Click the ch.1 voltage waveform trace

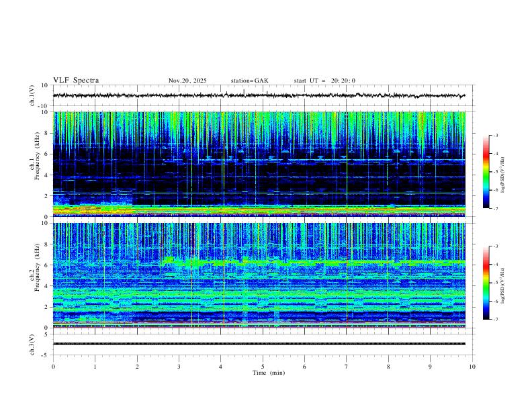(x=259, y=95)
